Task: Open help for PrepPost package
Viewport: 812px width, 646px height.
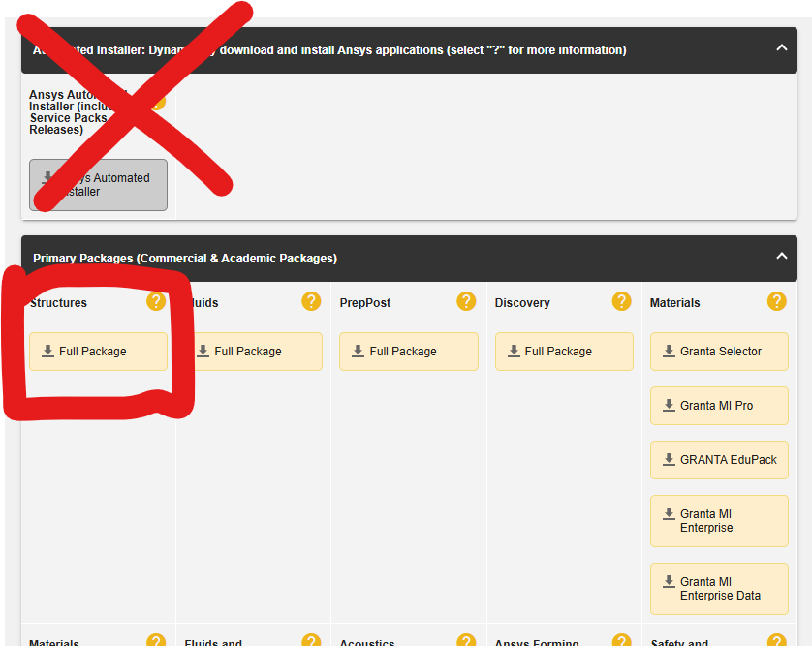Action: pyautogui.click(x=466, y=301)
